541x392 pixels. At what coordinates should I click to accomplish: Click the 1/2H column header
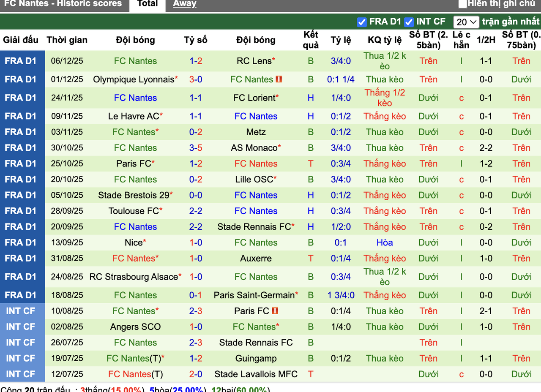486,40
